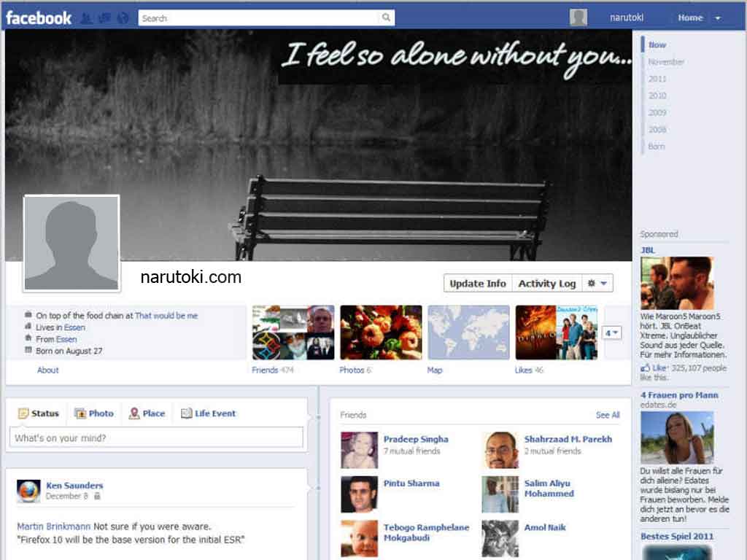The width and height of the screenshot is (747, 560).
Task: Click the Facebook logo
Action: [x=39, y=18]
